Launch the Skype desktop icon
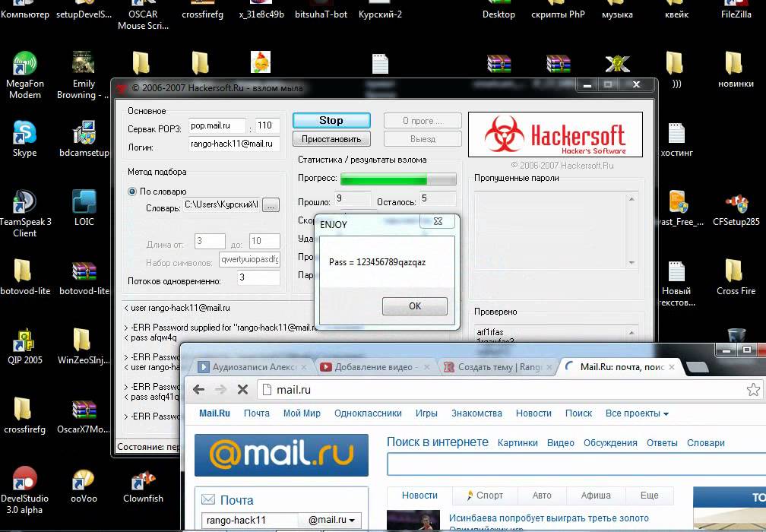 (x=24, y=139)
